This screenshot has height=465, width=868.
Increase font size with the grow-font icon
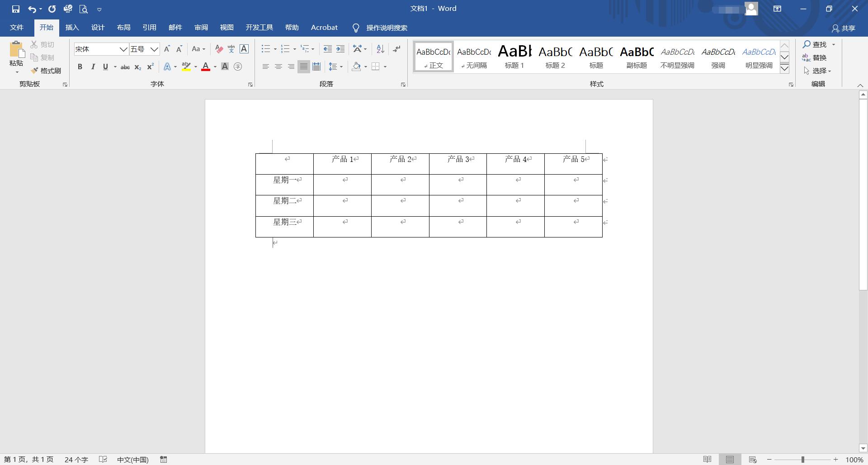[x=167, y=49]
